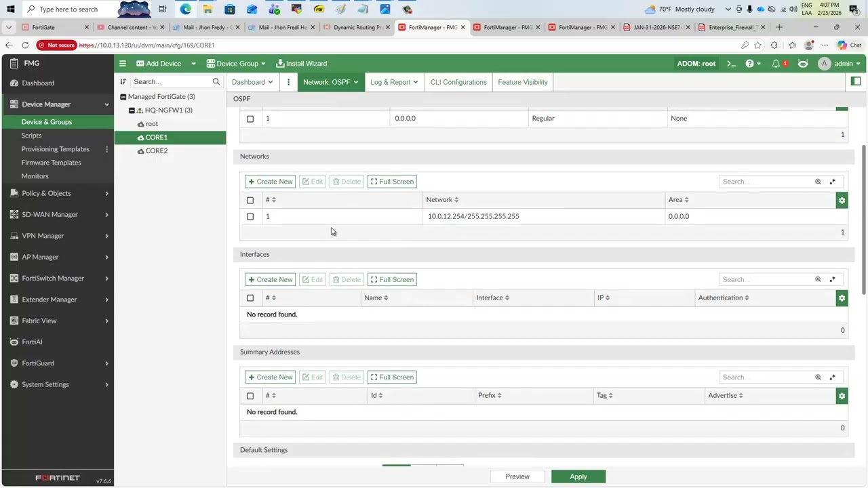Collapse Managed FortiGate tree node
This screenshot has width=868, height=488.
pyautogui.click(x=123, y=97)
